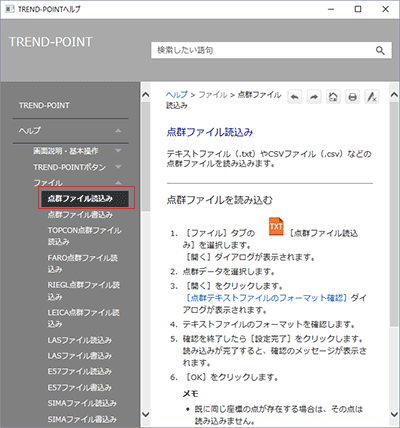Click the ファイル breadcrumb link
400x428 pixels.
(x=213, y=95)
